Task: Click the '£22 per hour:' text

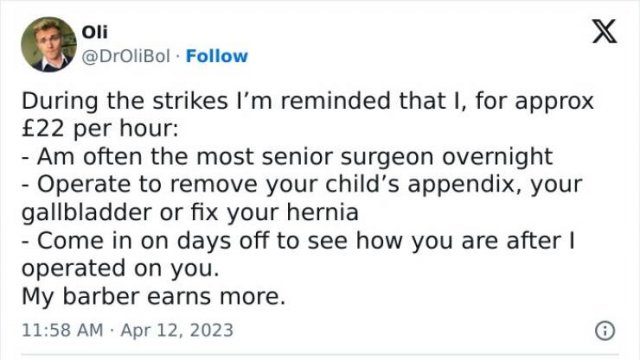Action: pyautogui.click(x=100, y=129)
